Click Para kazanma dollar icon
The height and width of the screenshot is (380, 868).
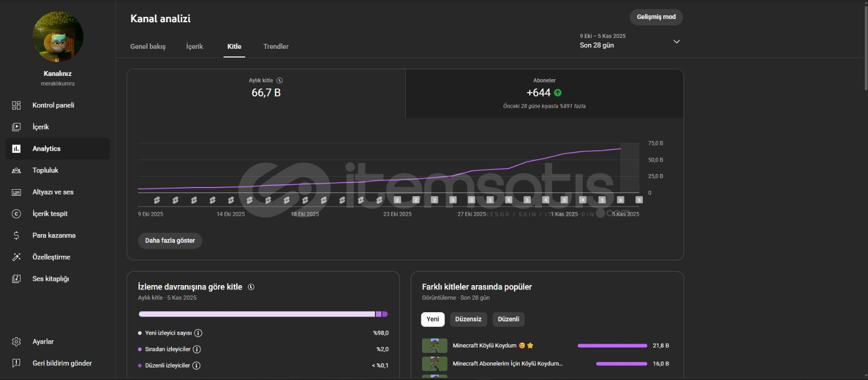click(16, 235)
